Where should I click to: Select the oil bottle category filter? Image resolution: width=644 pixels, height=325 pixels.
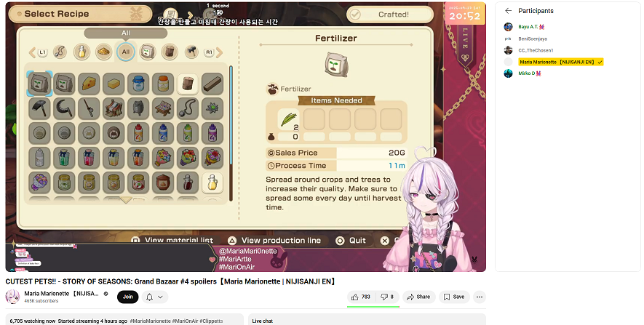[x=82, y=52]
